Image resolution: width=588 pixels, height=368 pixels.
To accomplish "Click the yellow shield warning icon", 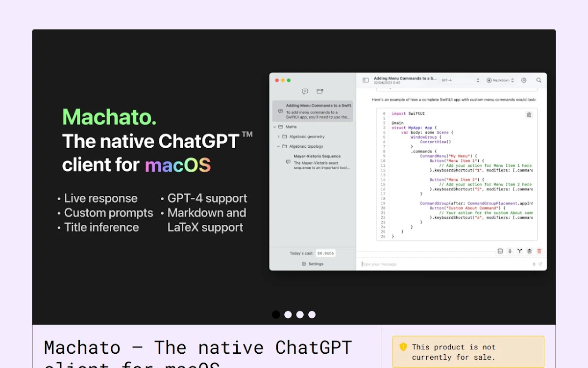I will tap(403, 347).
